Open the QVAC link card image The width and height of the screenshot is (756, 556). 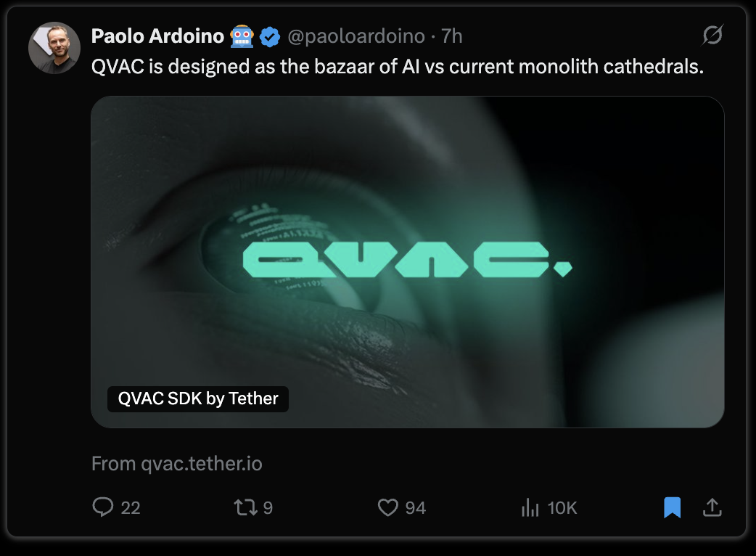[x=408, y=262]
